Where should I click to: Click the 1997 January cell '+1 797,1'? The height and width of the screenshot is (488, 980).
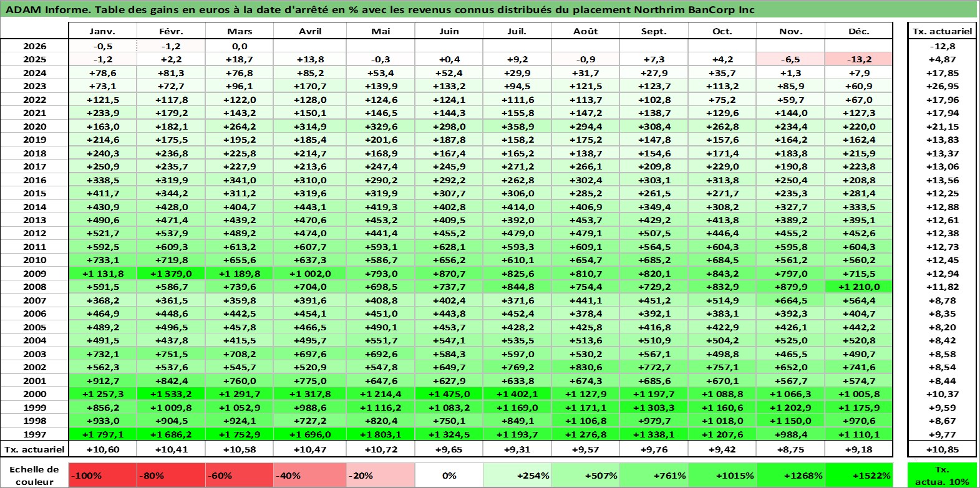point(102,434)
